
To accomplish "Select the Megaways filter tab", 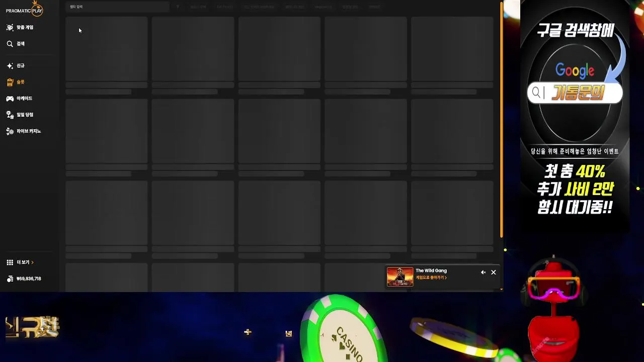I will tap(323, 7).
